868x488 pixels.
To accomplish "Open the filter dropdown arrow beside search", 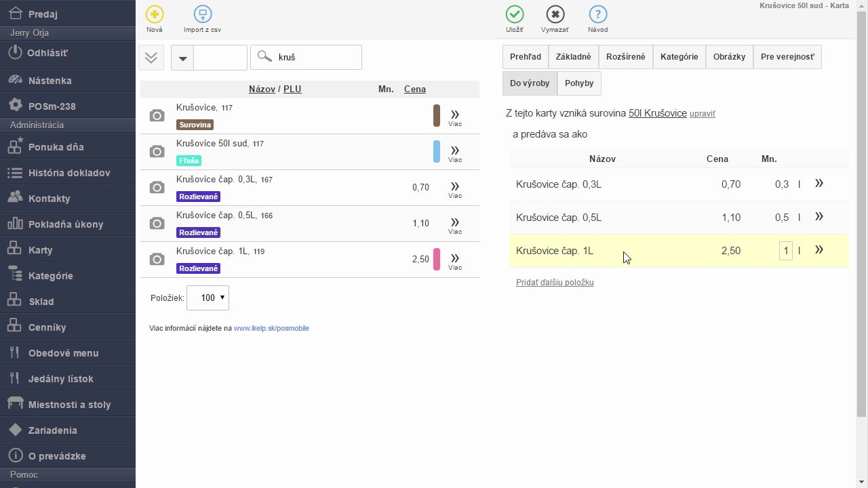I will (182, 58).
